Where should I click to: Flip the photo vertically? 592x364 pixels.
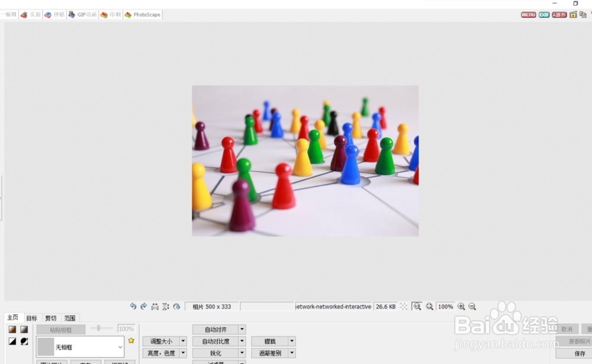pyautogui.click(x=166, y=307)
